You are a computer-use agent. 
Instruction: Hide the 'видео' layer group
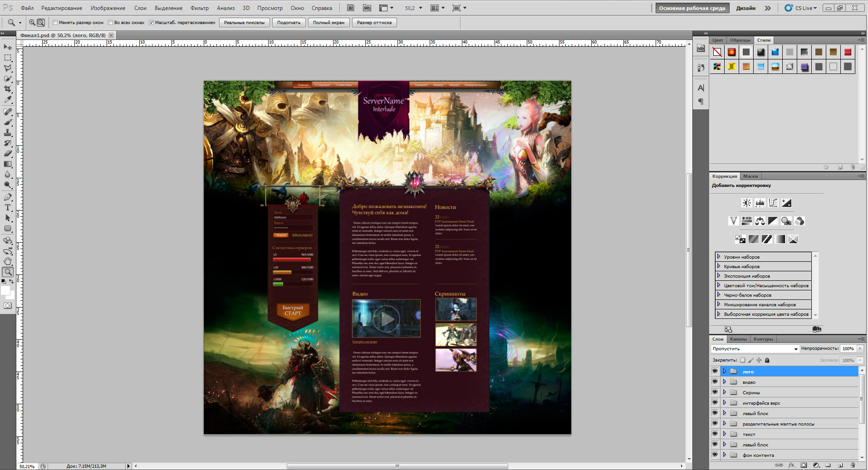[x=715, y=382]
